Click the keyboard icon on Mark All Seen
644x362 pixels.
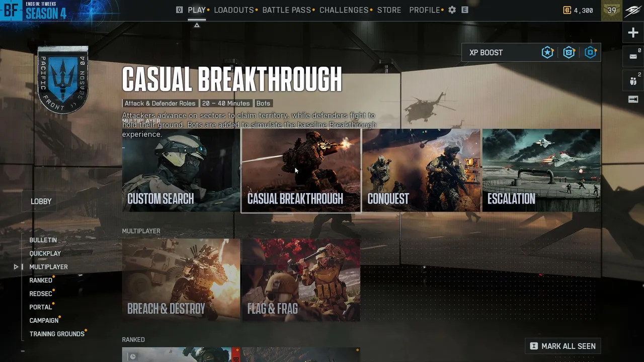(x=534, y=346)
